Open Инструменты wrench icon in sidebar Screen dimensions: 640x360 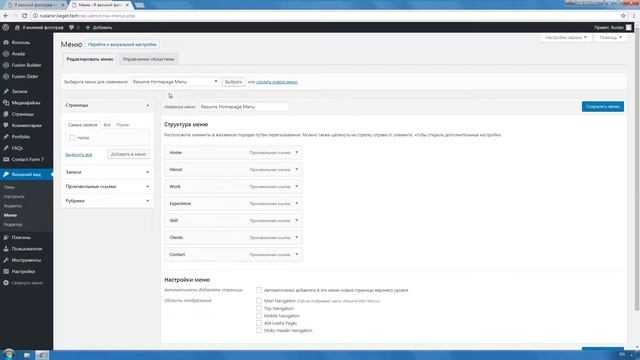(x=6, y=260)
